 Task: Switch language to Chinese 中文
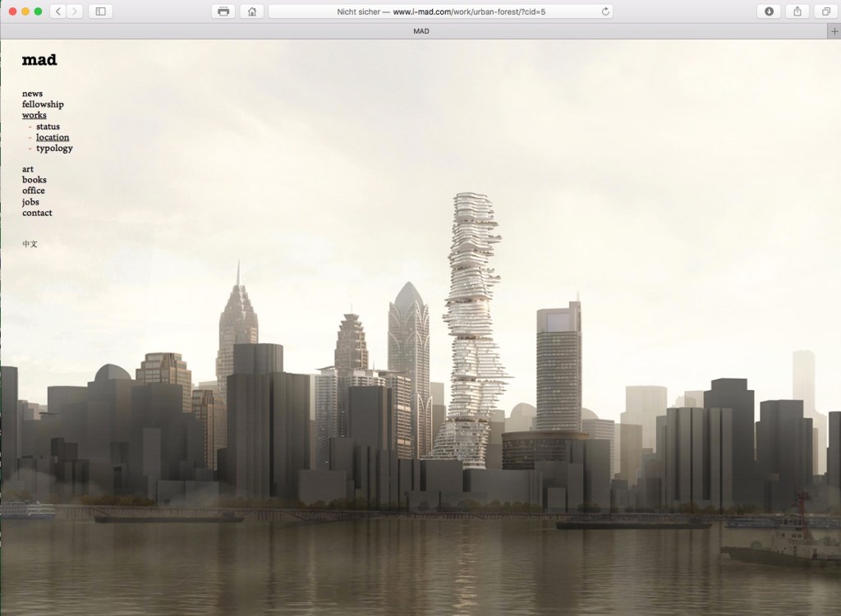(x=30, y=244)
